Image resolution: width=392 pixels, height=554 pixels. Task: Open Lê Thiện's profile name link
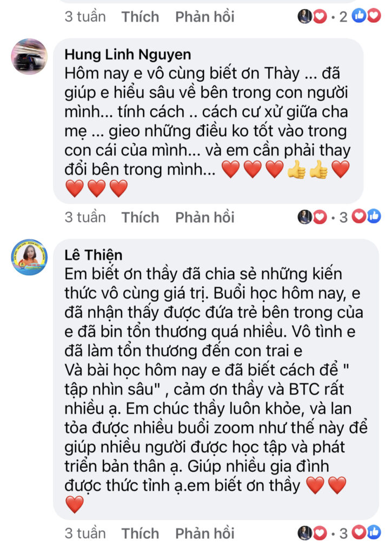pos(94,255)
